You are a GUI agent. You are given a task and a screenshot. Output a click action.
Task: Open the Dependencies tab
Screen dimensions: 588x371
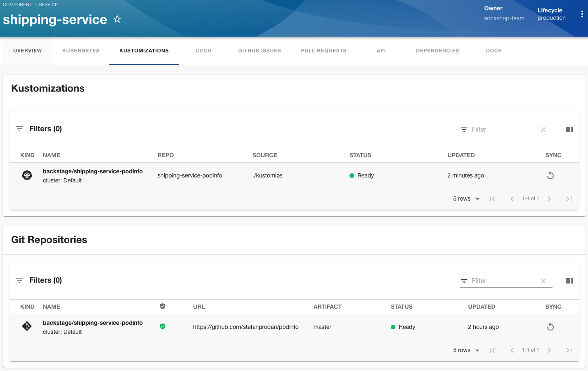click(x=437, y=51)
